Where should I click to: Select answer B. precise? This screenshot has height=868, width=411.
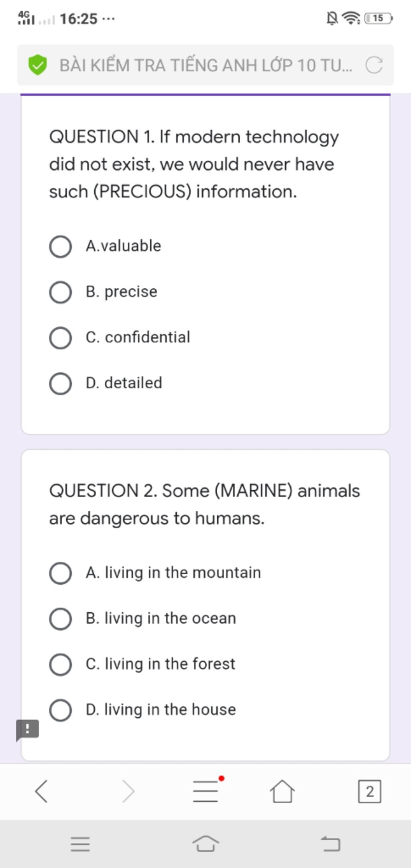click(104, 292)
